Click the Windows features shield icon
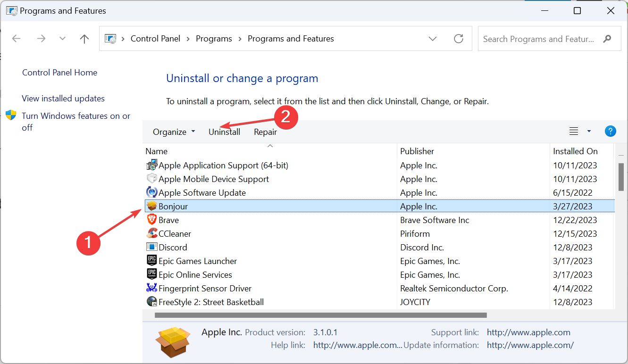Screen dimensions: 628x364 (11, 116)
